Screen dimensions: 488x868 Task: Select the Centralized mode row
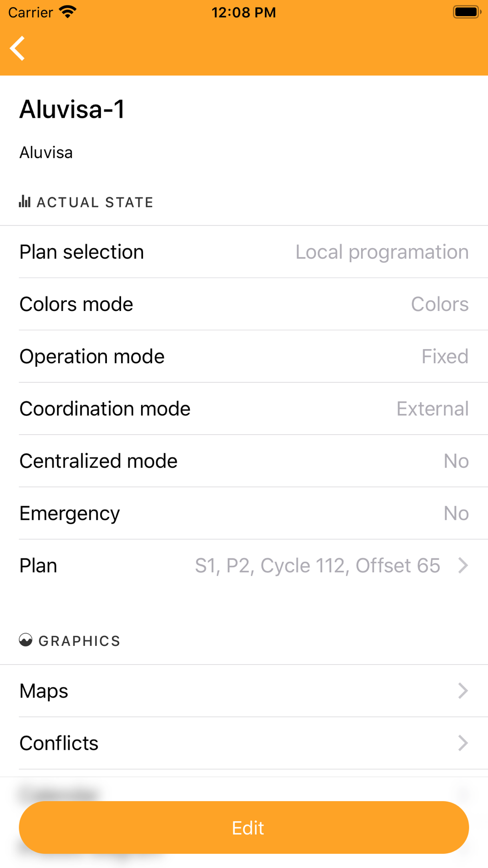(x=244, y=461)
